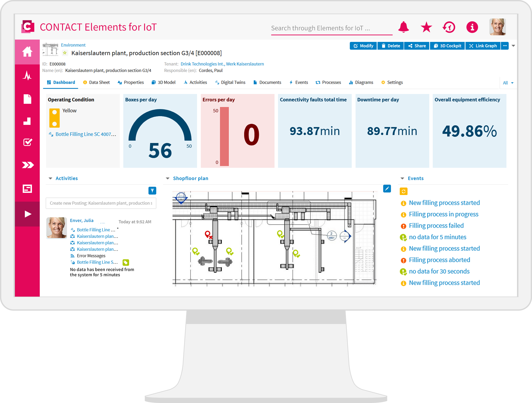
Task: Click the Delete button
Action: [390, 46]
